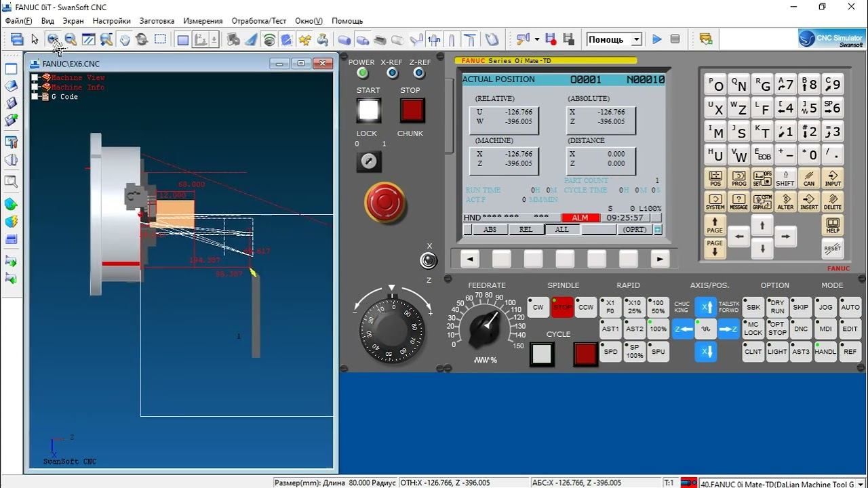Viewport: 868px width, 488px height.
Task: Click soft key next-menu right arrow
Action: point(660,259)
